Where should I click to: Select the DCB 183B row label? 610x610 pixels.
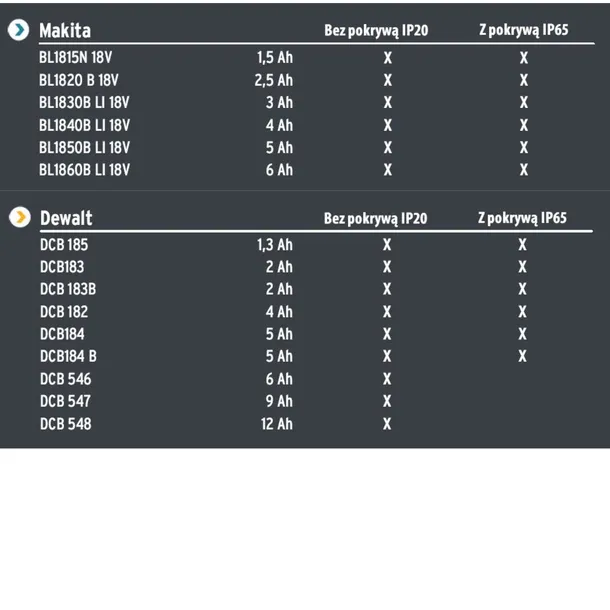(68, 290)
